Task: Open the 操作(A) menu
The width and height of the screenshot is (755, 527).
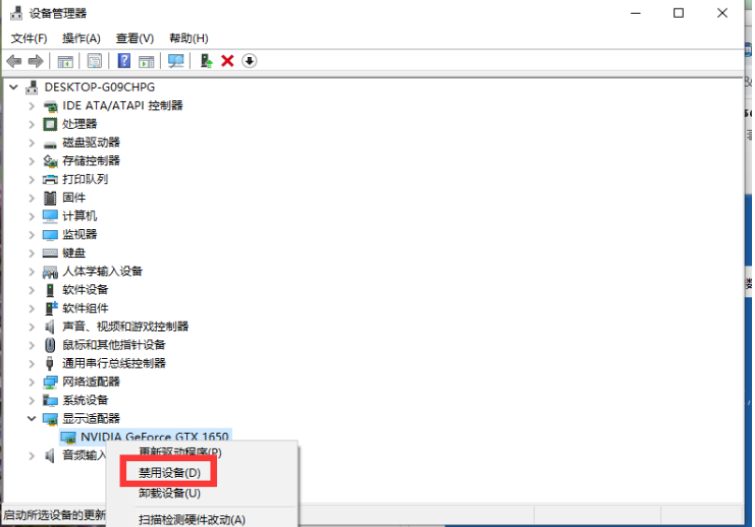Action: click(81, 38)
